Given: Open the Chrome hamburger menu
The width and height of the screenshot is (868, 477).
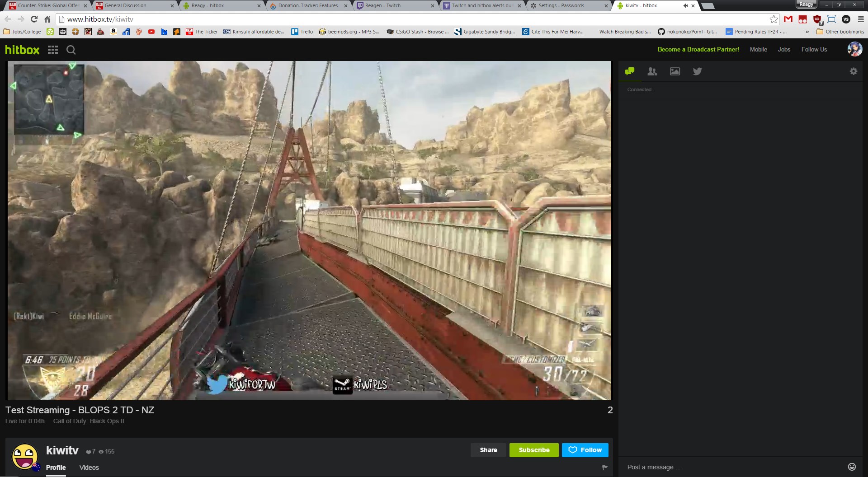Looking at the screenshot, I should [x=860, y=19].
